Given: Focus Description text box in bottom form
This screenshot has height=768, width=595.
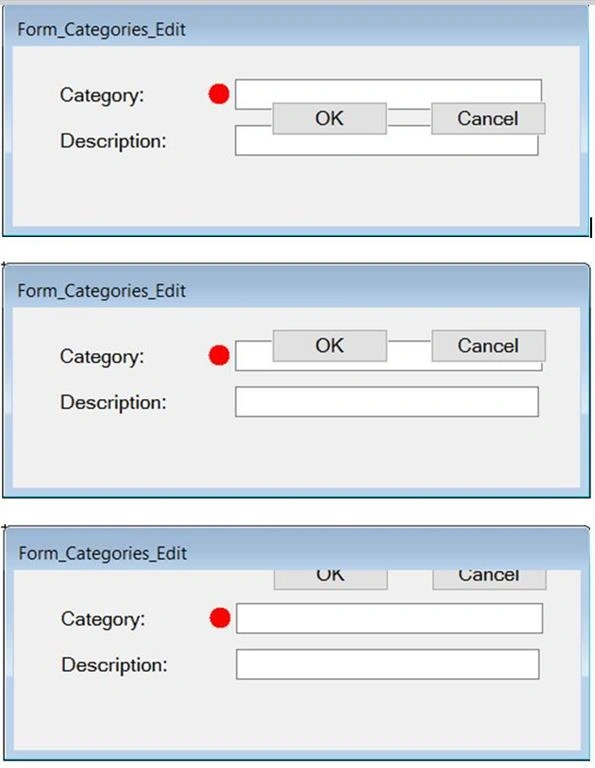Looking at the screenshot, I should pos(388,664).
